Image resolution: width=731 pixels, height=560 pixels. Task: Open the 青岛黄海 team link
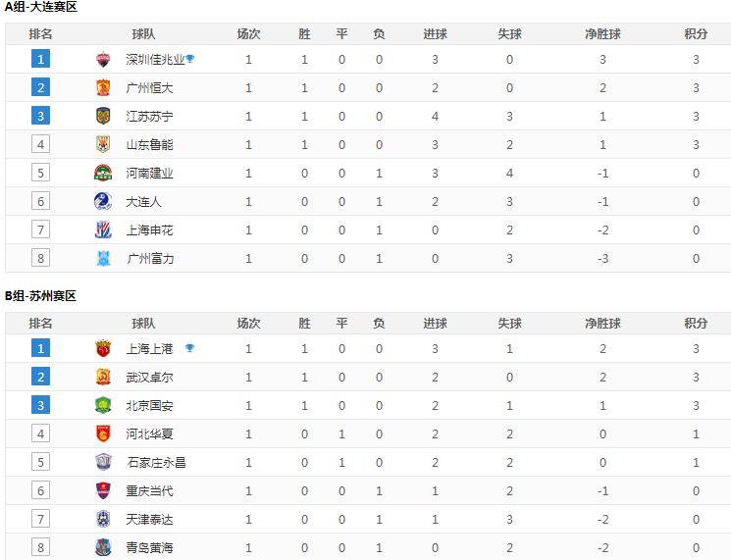coord(150,548)
